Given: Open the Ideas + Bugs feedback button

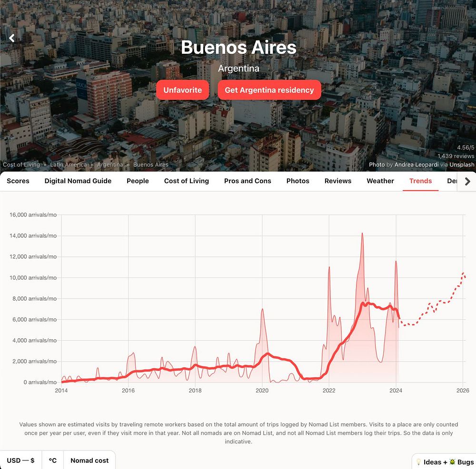Looking at the screenshot, I should coord(445,462).
